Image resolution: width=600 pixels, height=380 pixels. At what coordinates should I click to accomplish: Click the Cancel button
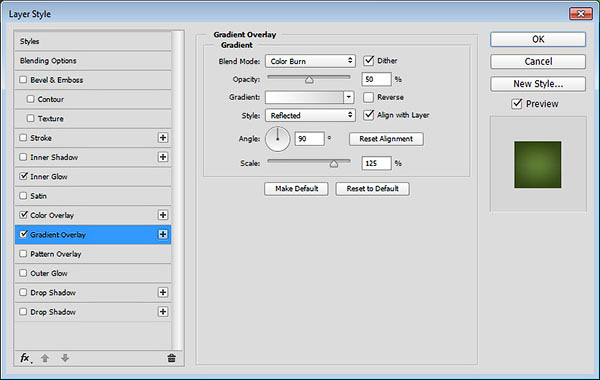[538, 61]
